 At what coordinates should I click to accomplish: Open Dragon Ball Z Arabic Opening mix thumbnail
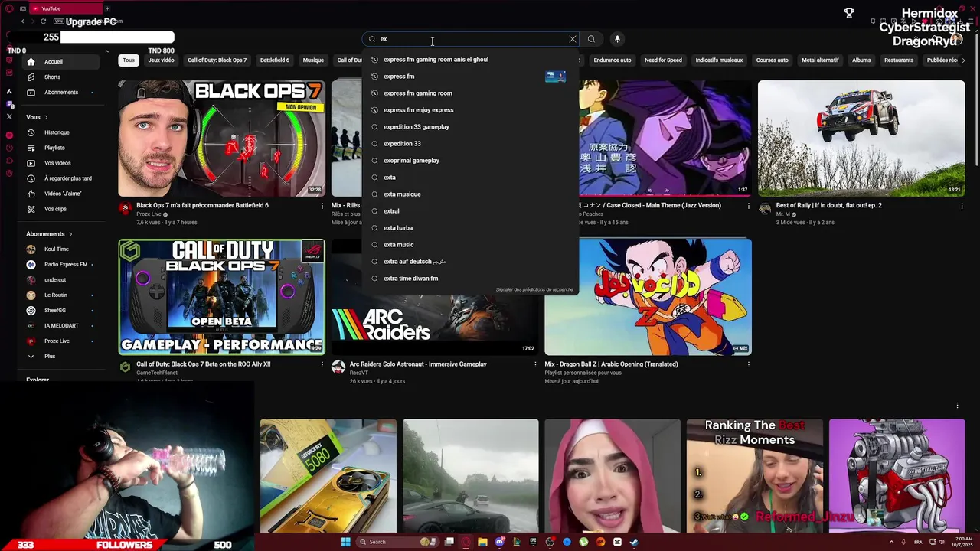648,297
